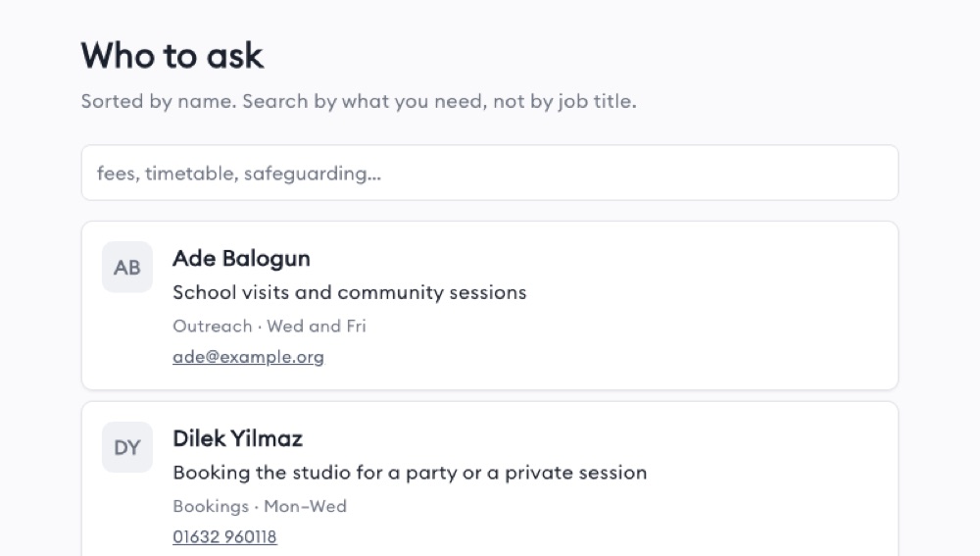Select Booking the studio for a party text

coord(315,473)
